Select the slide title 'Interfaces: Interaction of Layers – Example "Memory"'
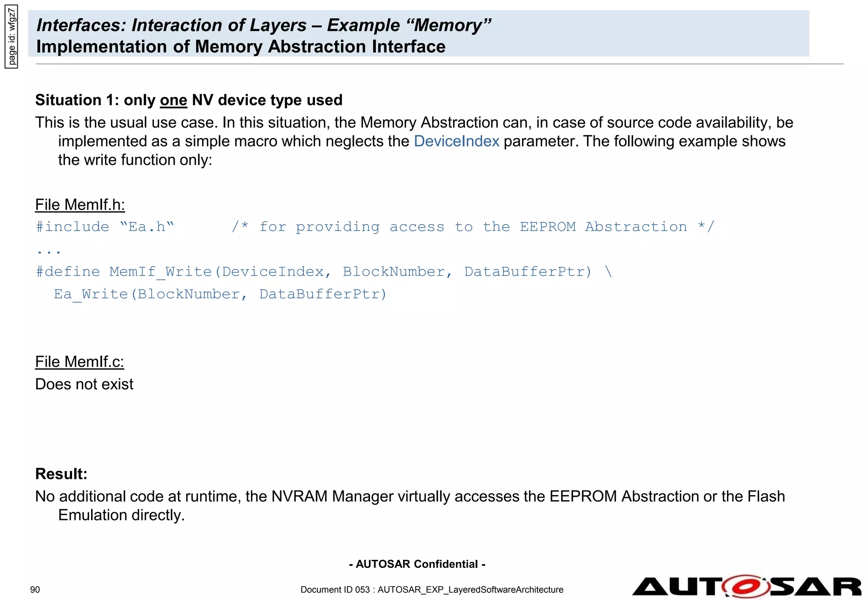The image size is (868, 601). tap(264, 25)
